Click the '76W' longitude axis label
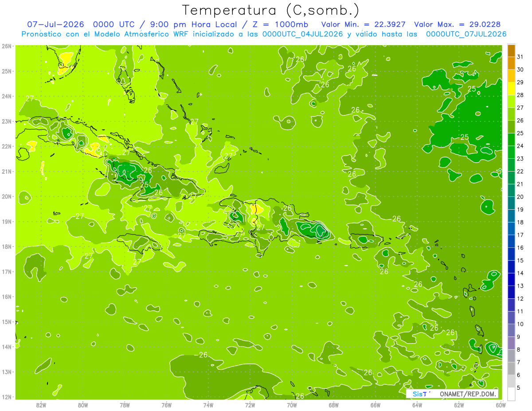The width and height of the screenshot is (532, 411). click(x=167, y=405)
